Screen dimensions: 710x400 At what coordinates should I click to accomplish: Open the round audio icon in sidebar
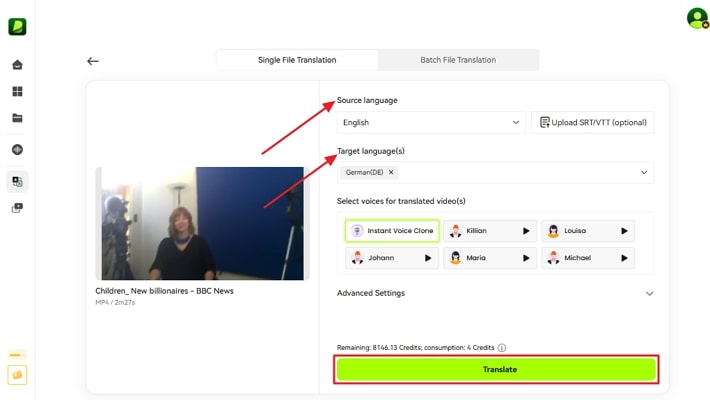click(17, 149)
